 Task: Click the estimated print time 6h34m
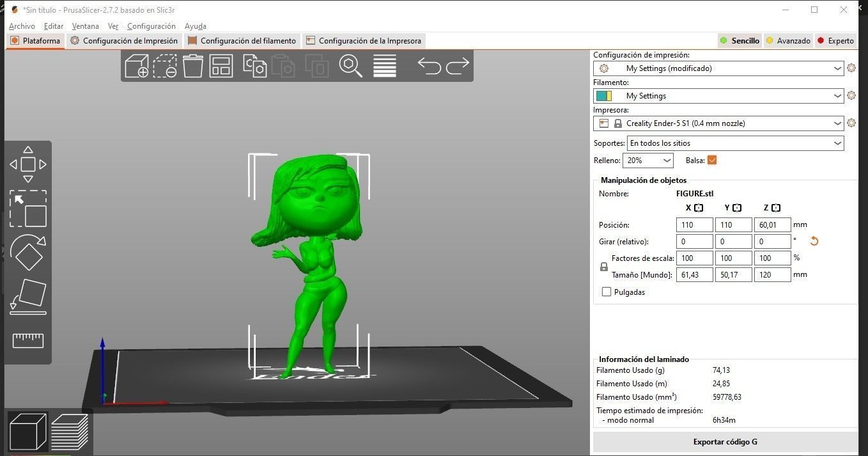(x=724, y=420)
